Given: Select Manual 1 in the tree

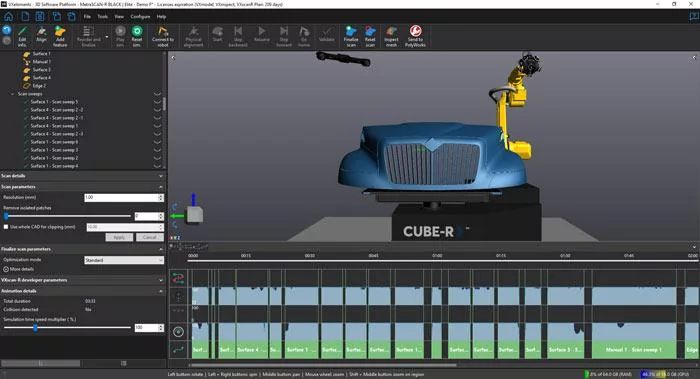Looking at the screenshot, I should 41,62.
